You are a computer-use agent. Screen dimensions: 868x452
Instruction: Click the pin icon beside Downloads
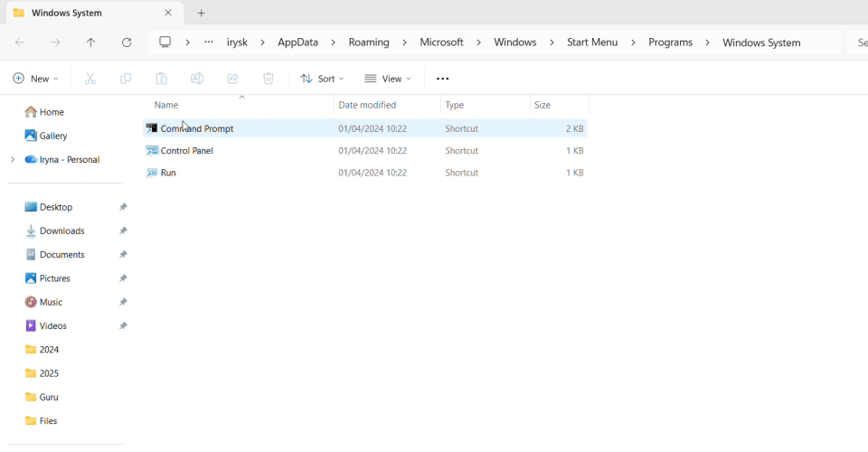[123, 231]
